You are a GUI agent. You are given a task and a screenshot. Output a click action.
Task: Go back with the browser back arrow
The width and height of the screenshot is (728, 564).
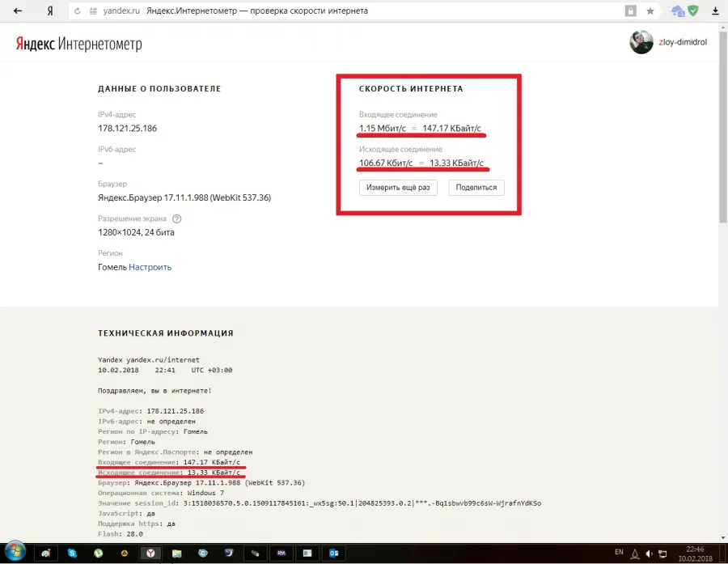(x=18, y=11)
